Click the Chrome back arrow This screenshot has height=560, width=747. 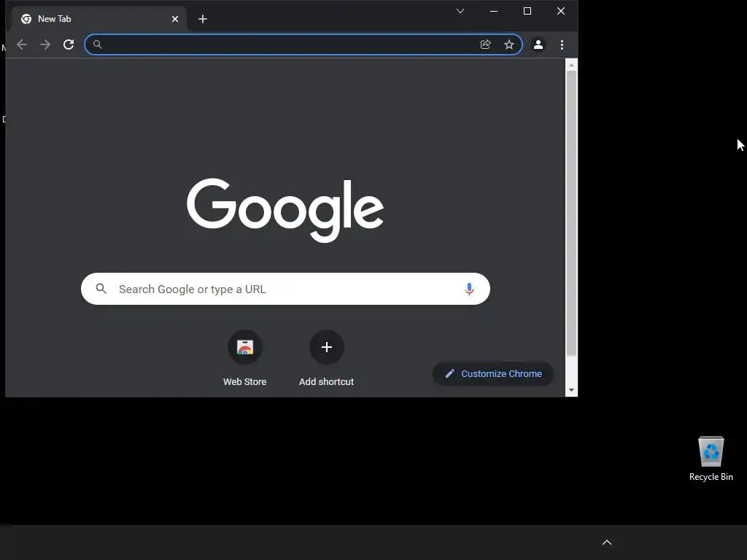[22, 44]
